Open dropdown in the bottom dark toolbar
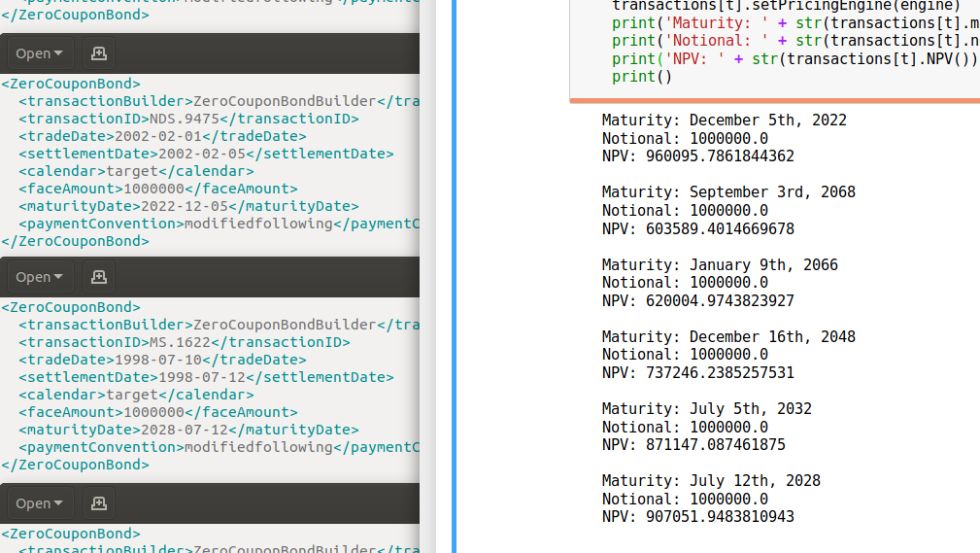This screenshot has width=980, height=553. click(40, 503)
